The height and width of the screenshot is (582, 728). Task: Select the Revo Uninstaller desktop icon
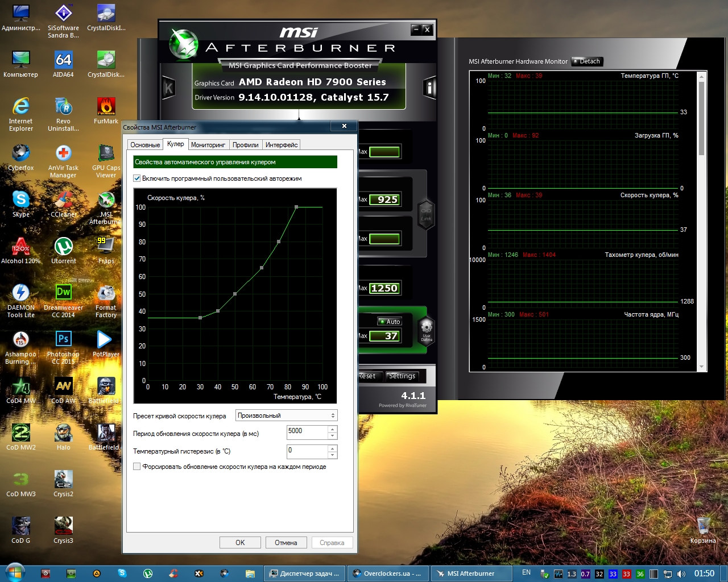pos(63,115)
